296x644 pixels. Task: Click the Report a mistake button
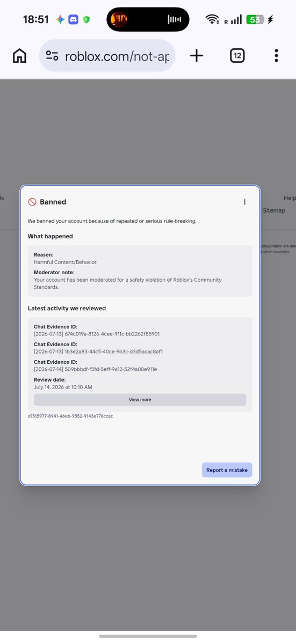227,470
